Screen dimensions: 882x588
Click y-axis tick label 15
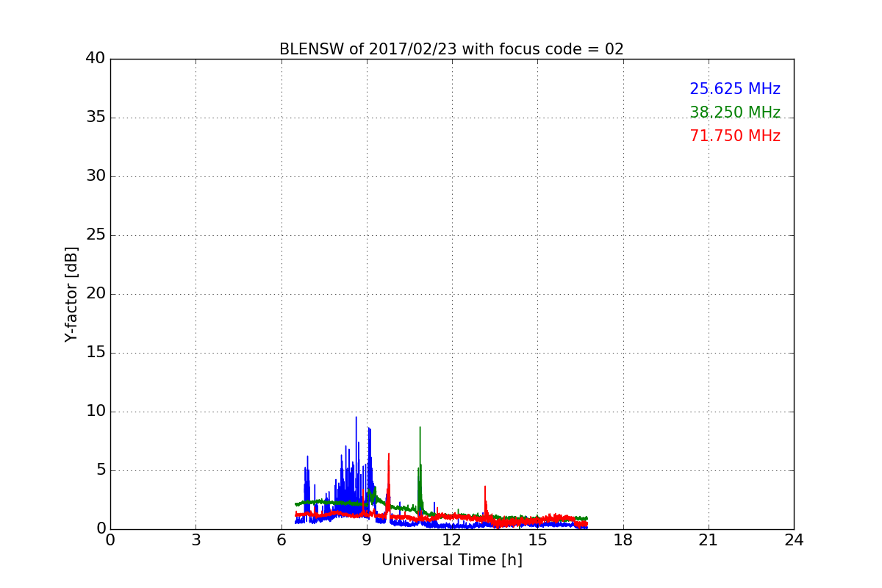(95, 353)
